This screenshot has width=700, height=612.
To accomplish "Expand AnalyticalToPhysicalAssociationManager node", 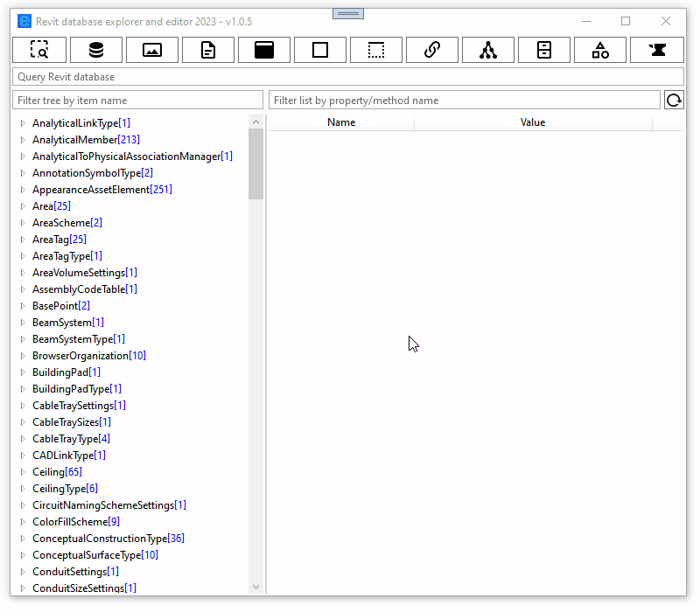I will (x=23, y=156).
